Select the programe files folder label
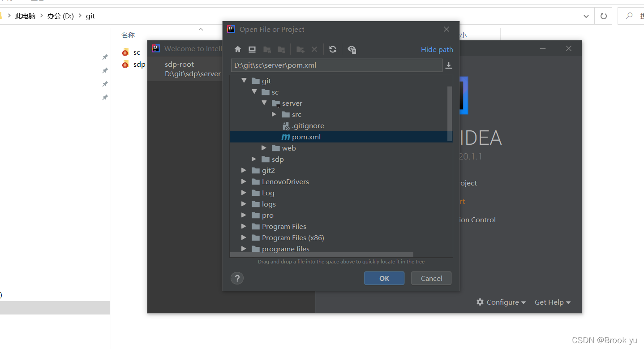This screenshot has height=349, width=644. [x=286, y=249]
